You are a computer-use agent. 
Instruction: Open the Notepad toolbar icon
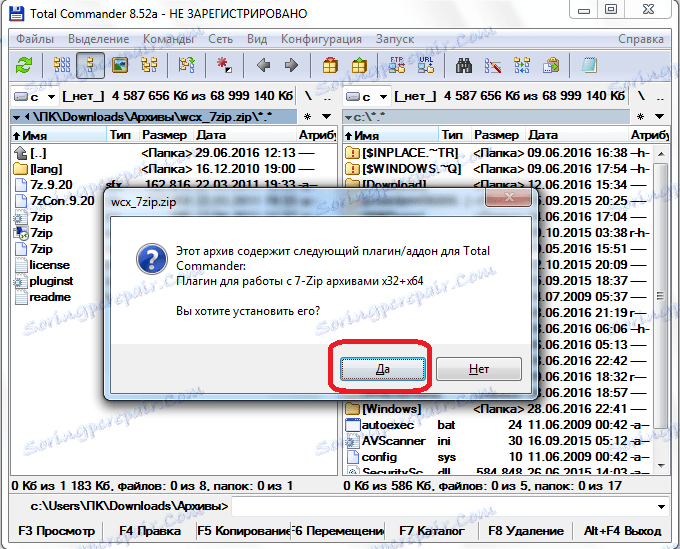tap(589, 65)
